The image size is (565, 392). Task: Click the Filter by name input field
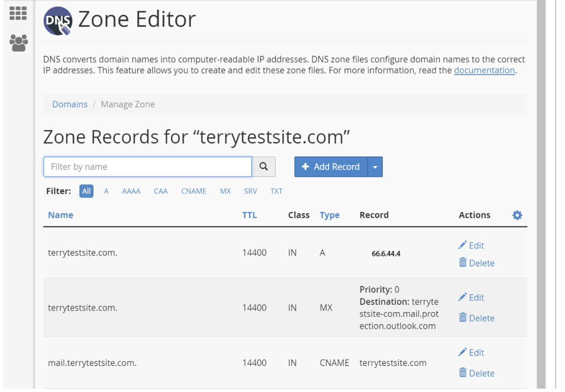coord(148,167)
